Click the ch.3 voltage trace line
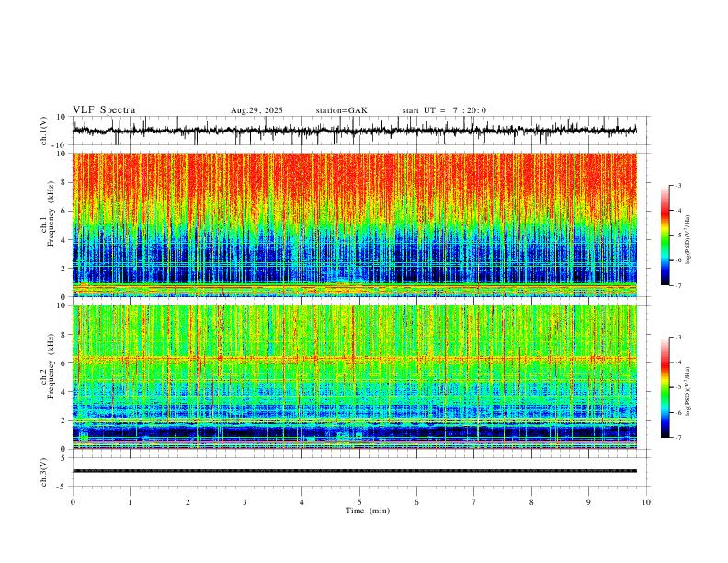 coord(355,471)
